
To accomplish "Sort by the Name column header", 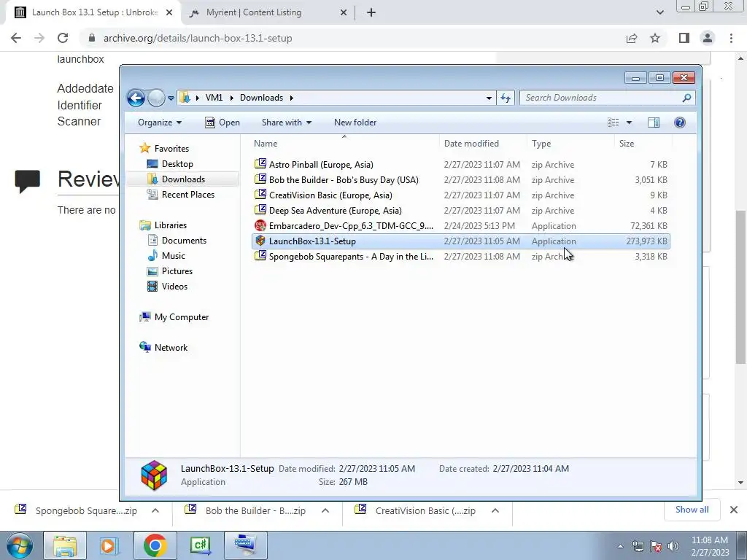I will (345, 144).
